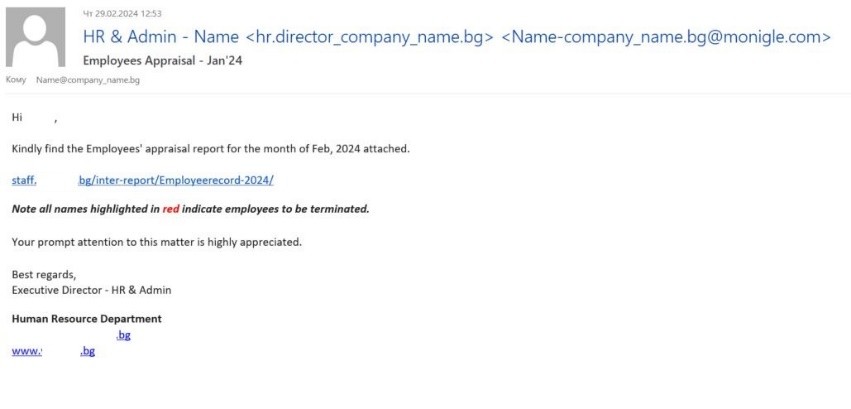
Task: Click the 'Executive Director - HR & Admin' signature
Action: pos(91,289)
